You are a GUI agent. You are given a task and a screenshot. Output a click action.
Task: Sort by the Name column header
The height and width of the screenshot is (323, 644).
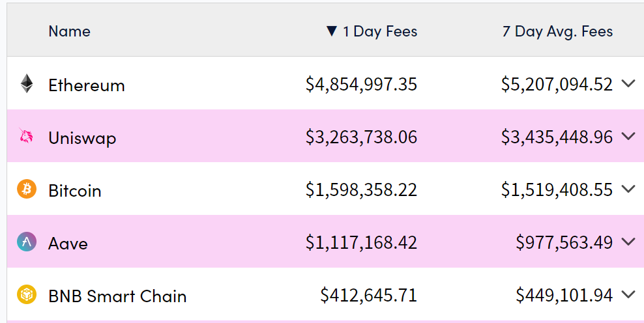pos(69,31)
